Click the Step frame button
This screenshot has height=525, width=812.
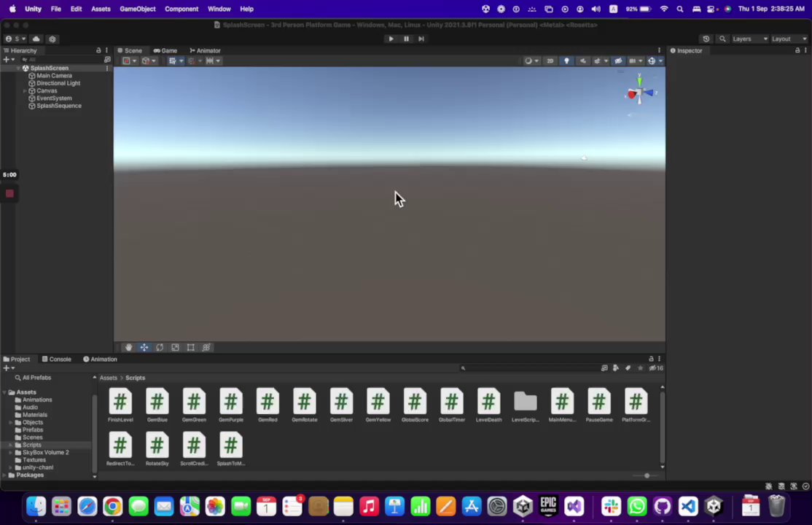coord(421,39)
